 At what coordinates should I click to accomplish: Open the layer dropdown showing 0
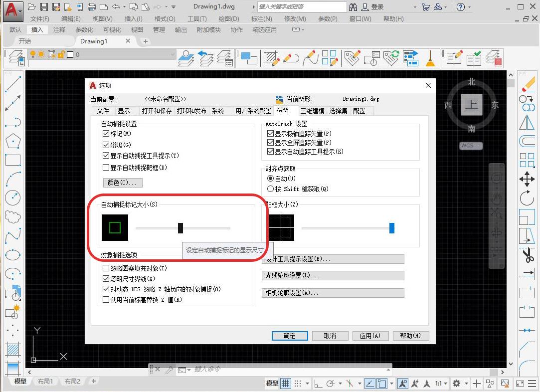click(172, 54)
